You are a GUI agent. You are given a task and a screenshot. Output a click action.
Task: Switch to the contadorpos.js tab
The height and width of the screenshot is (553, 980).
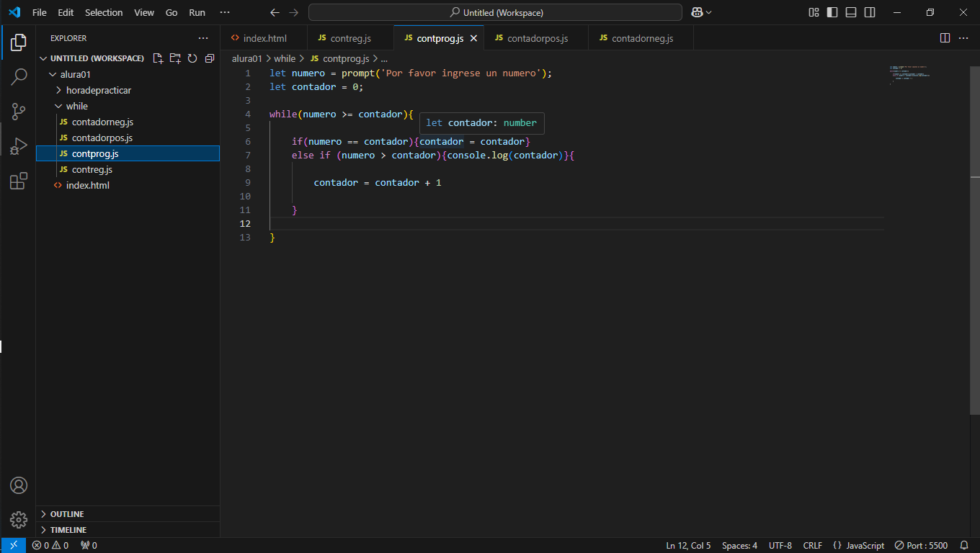[538, 38]
